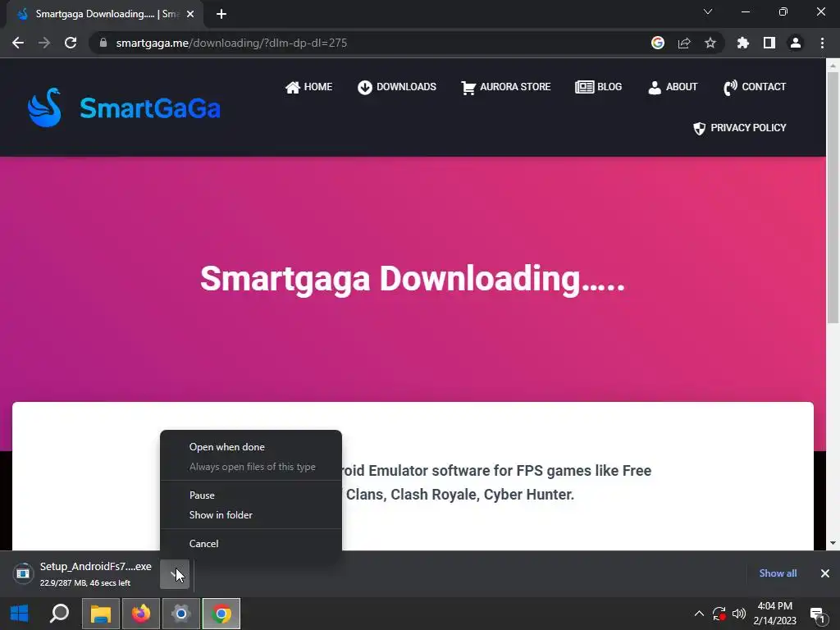This screenshot has width=840, height=630.
Task: Click the address bar URL
Action: click(231, 43)
